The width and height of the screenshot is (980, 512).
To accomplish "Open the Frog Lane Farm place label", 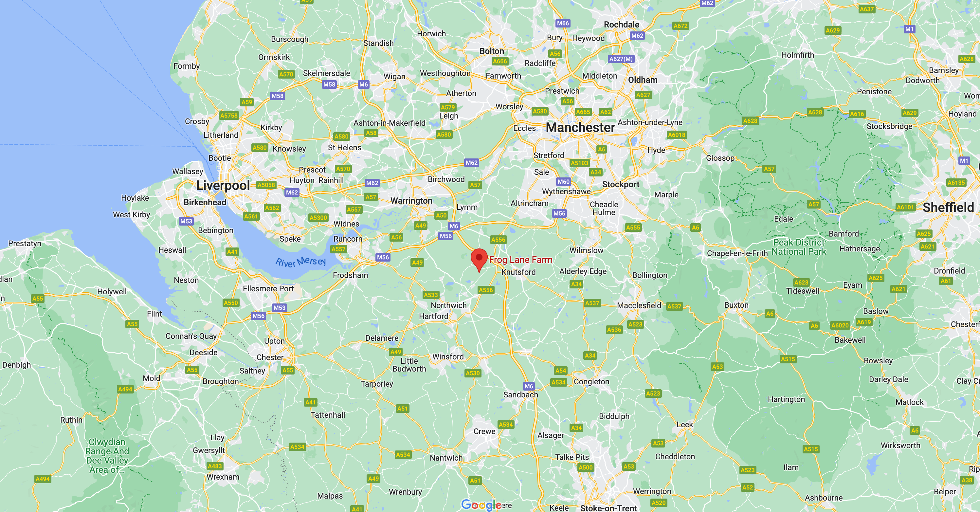I will (520, 260).
